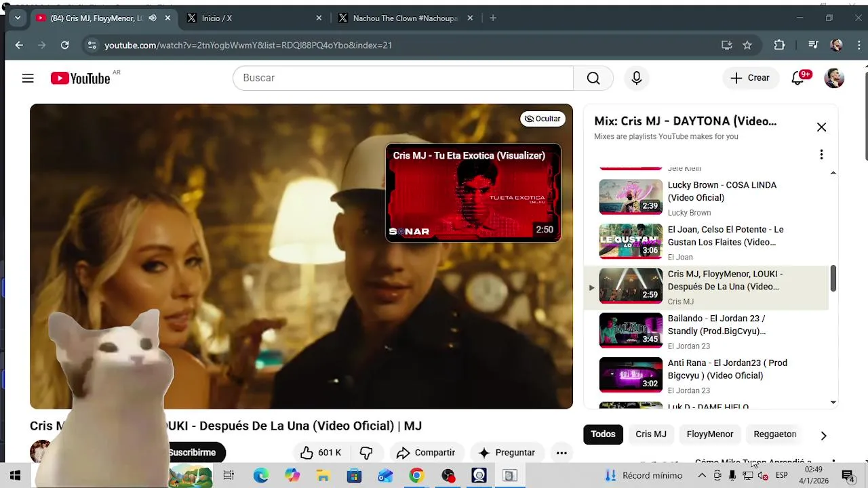Play Lucky Brown COSA LINDA from playlist
The image size is (868, 488).
[x=706, y=197]
